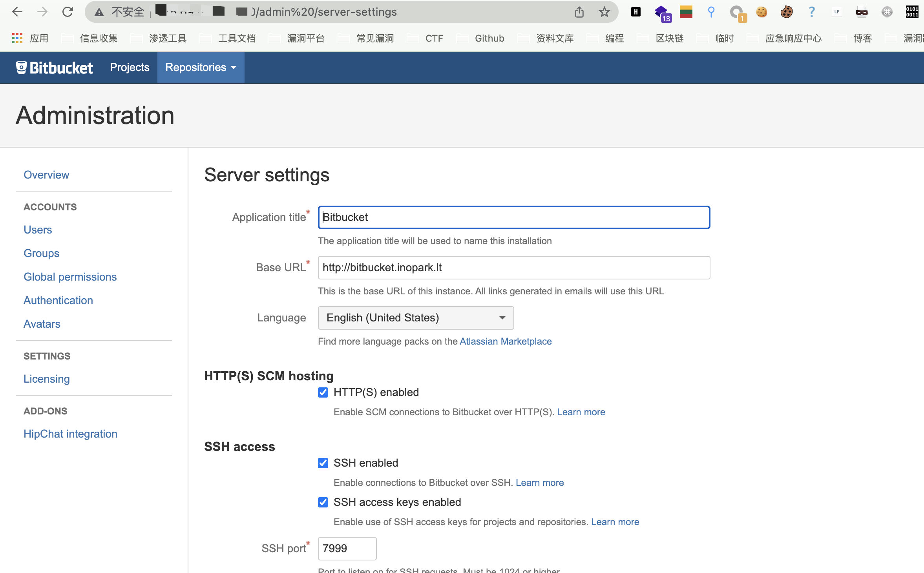This screenshot has height=573, width=924.
Task: Click Learn more for SSH access keys
Action: point(615,522)
